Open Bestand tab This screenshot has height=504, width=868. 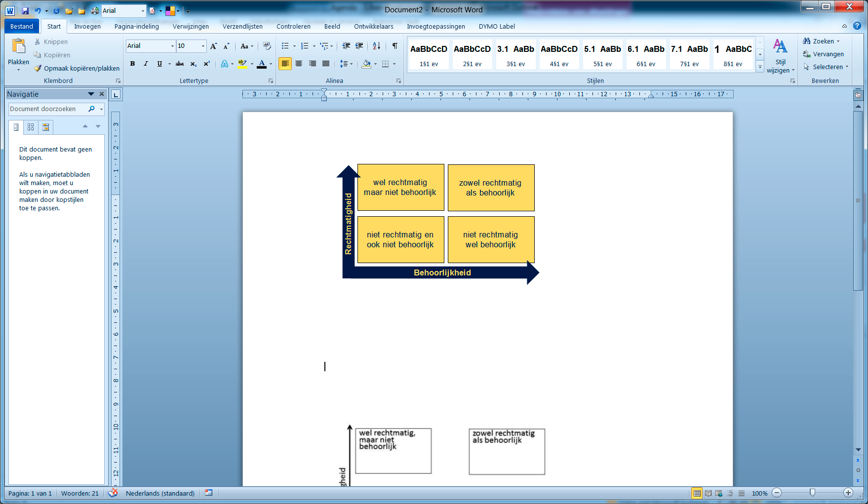click(x=22, y=26)
